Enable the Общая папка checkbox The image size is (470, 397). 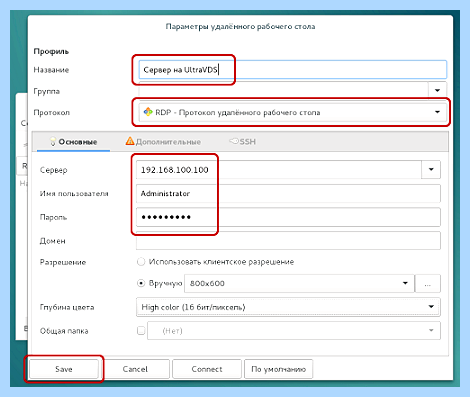click(x=141, y=331)
